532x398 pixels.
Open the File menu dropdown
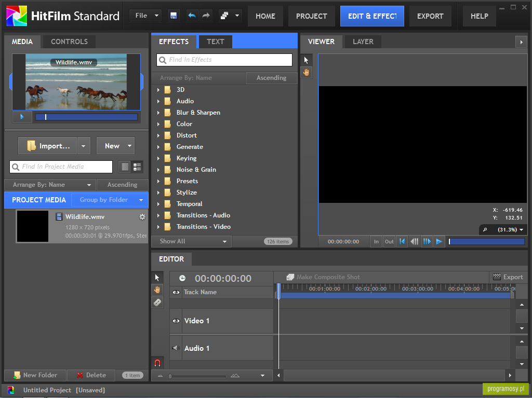pyautogui.click(x=145, y=16)
